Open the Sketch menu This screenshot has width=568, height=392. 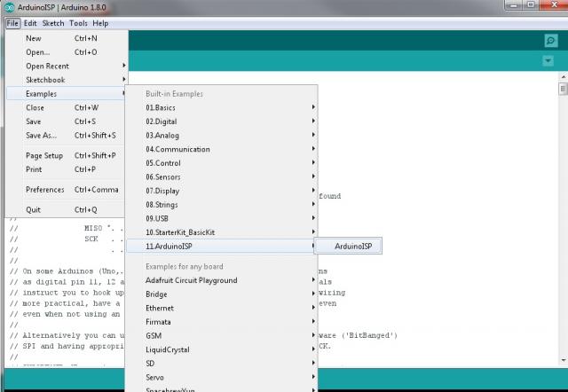[53, 23]
